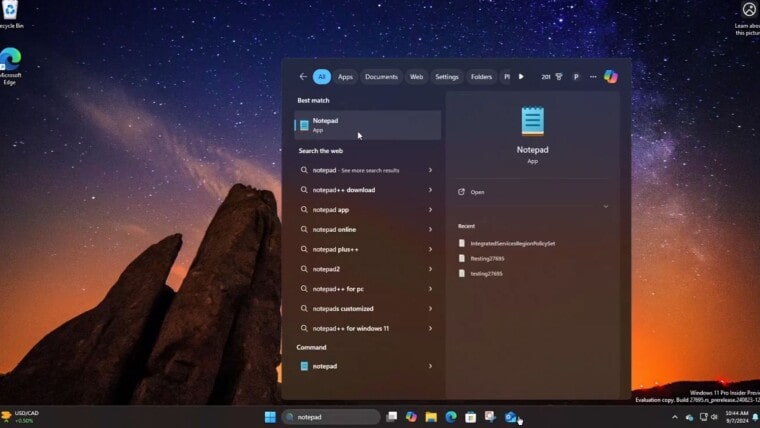
Task: Open the notification bell icon
Action: click(755, 417)
